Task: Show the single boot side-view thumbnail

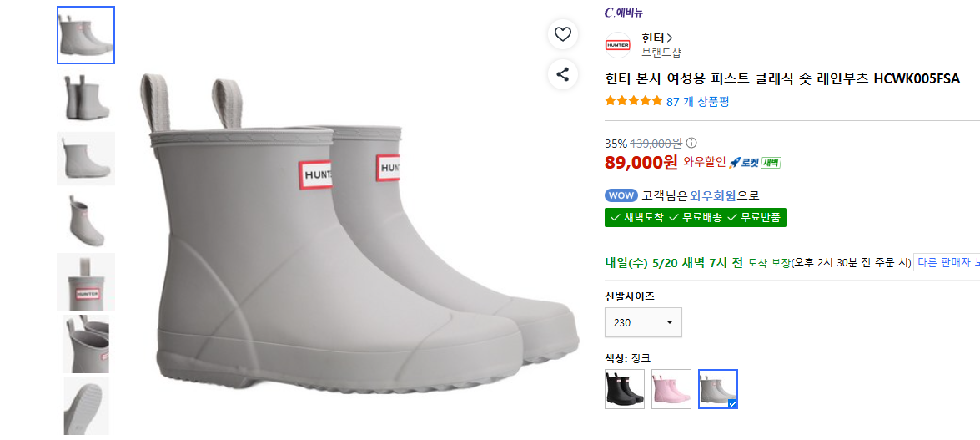Action: (x=86, y=159)
